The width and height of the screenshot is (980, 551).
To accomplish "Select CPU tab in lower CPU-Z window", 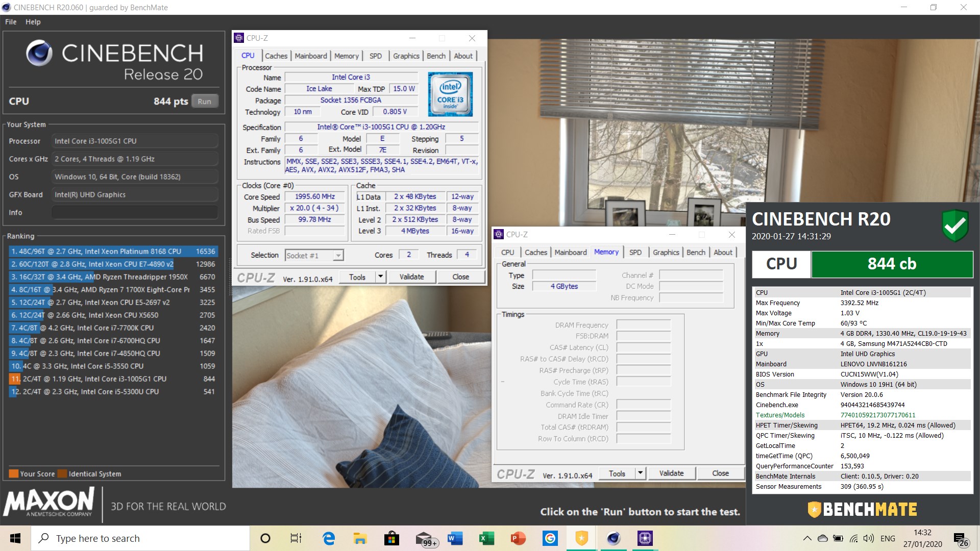I will (508, 252).
